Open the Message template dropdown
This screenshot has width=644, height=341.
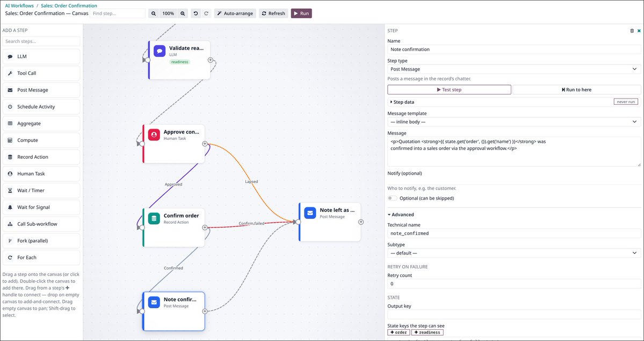tap(514, 122)
